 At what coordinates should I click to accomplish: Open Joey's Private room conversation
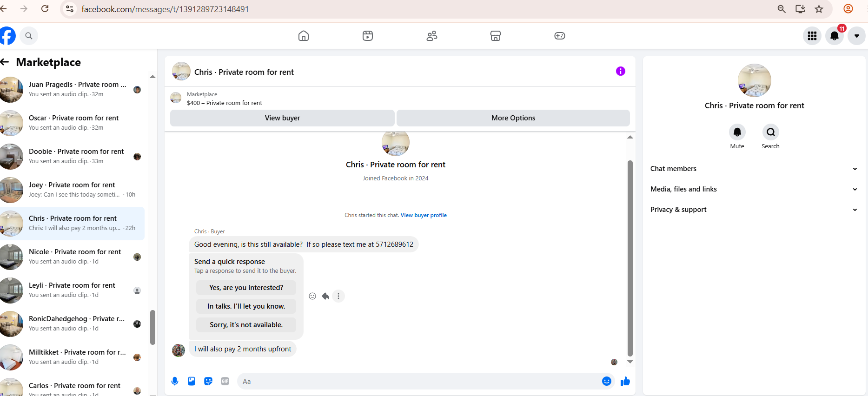click(72, 190)
